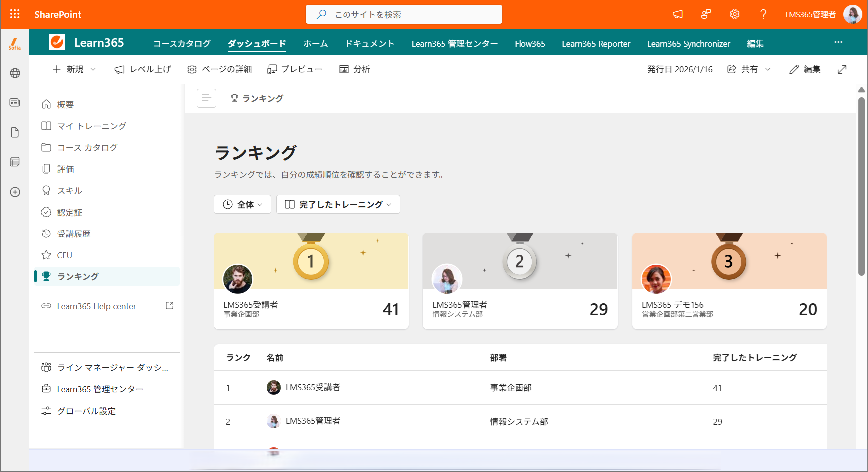Go to コースカタログ in top navigation
This screenshot has height=472, width=868.
pyautogui.click(x=182, y=44)
